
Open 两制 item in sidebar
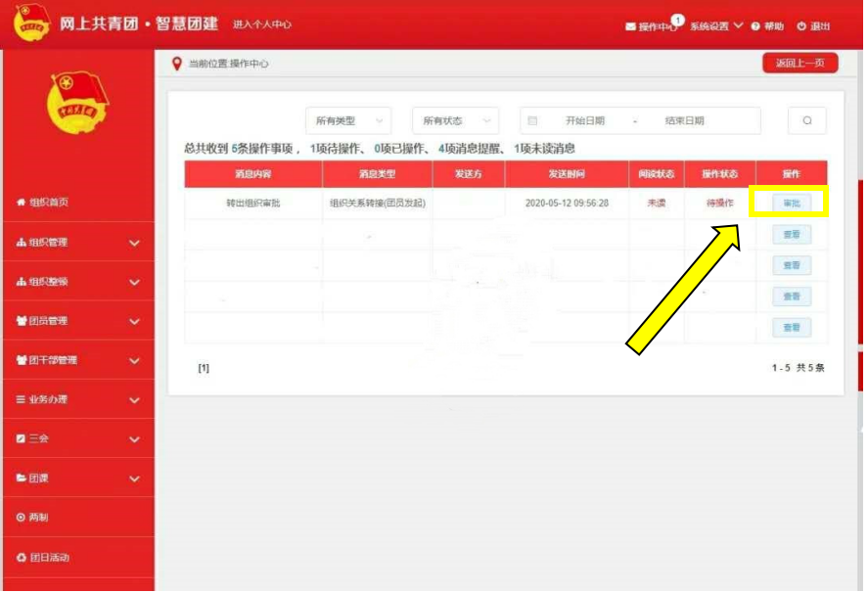[33, 518]
